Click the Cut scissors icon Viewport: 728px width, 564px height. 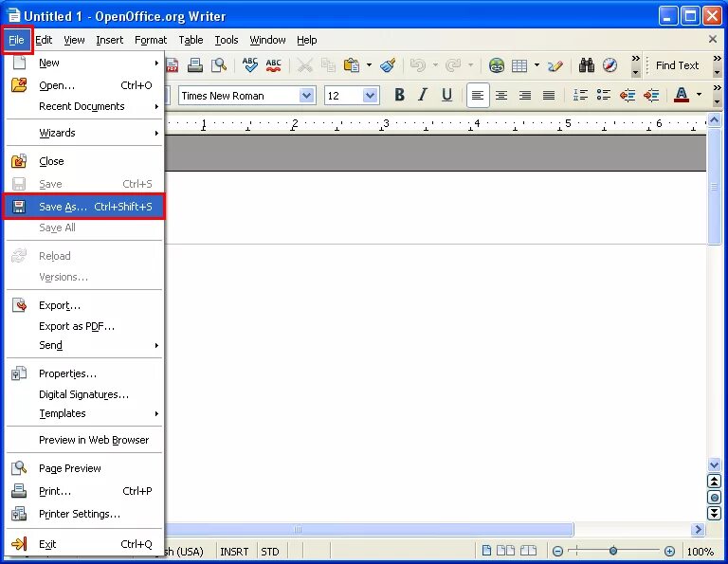[304, 65]
